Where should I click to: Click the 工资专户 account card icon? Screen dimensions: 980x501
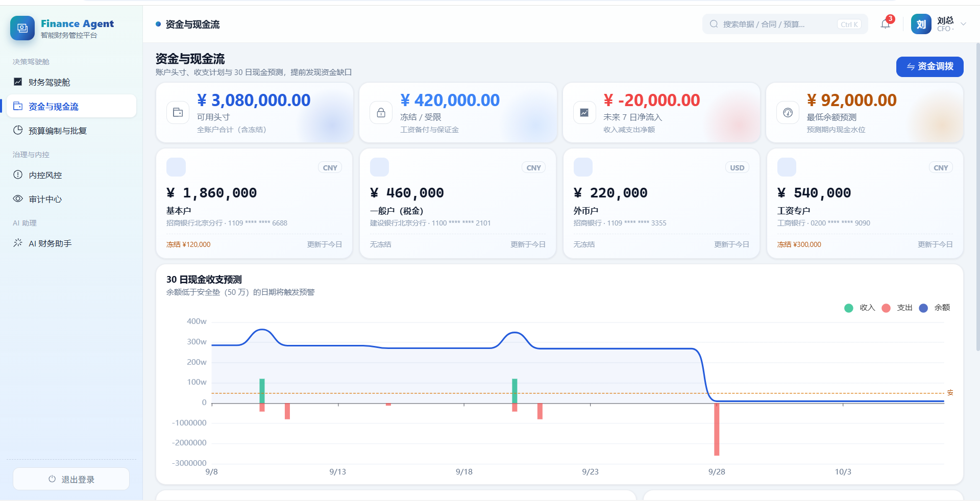point(787,167)
